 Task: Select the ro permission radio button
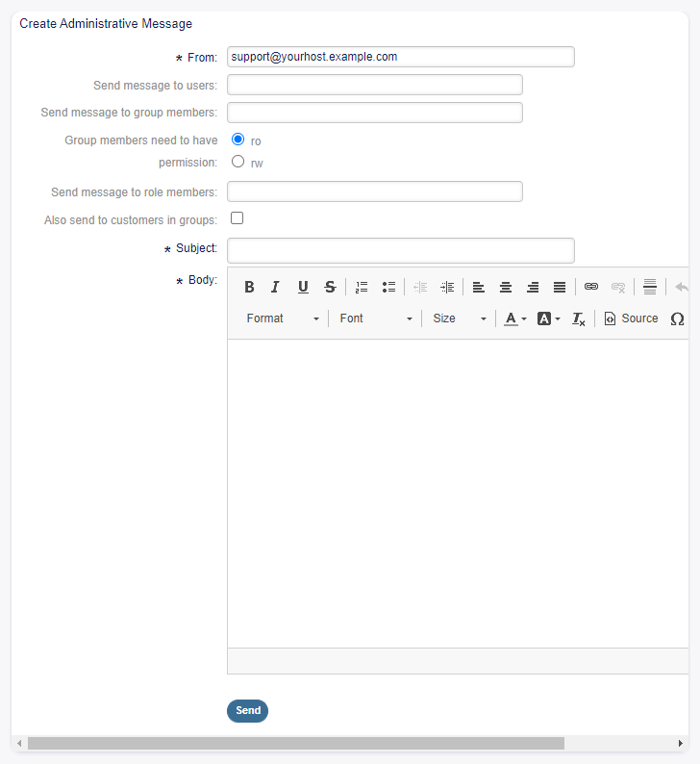tap(237, 140)
